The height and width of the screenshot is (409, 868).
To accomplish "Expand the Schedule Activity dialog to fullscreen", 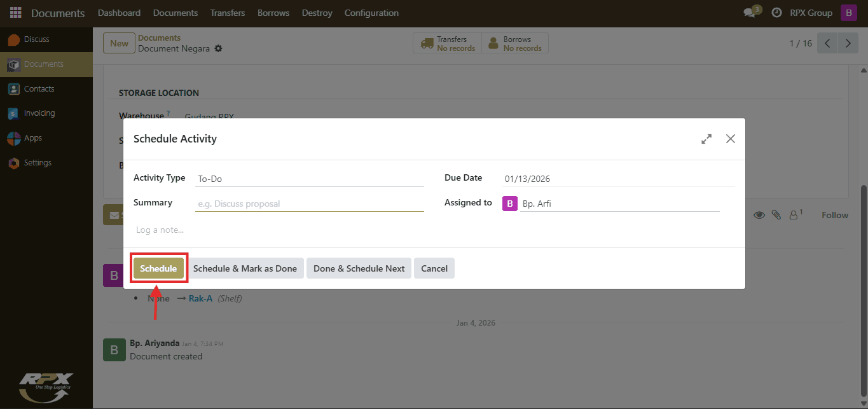I will 706,139.
